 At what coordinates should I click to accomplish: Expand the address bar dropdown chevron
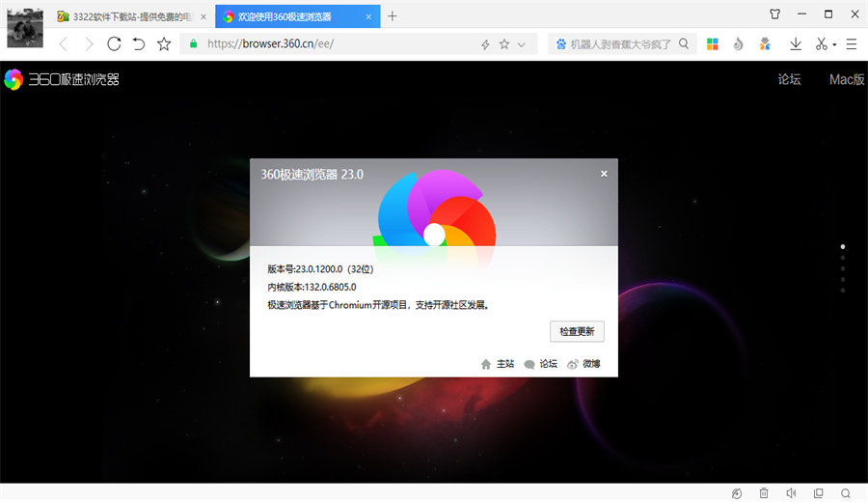(x=522, y=44)
